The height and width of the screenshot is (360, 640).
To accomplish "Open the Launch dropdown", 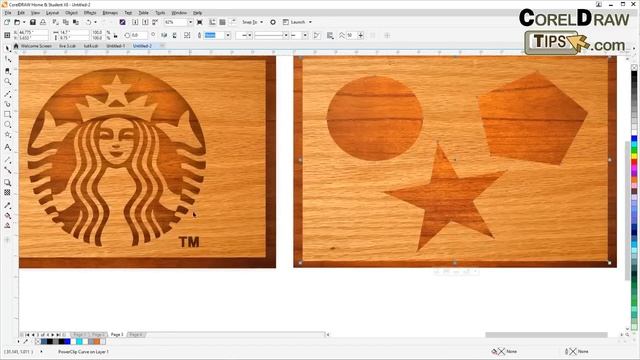I will pos(298,22).
